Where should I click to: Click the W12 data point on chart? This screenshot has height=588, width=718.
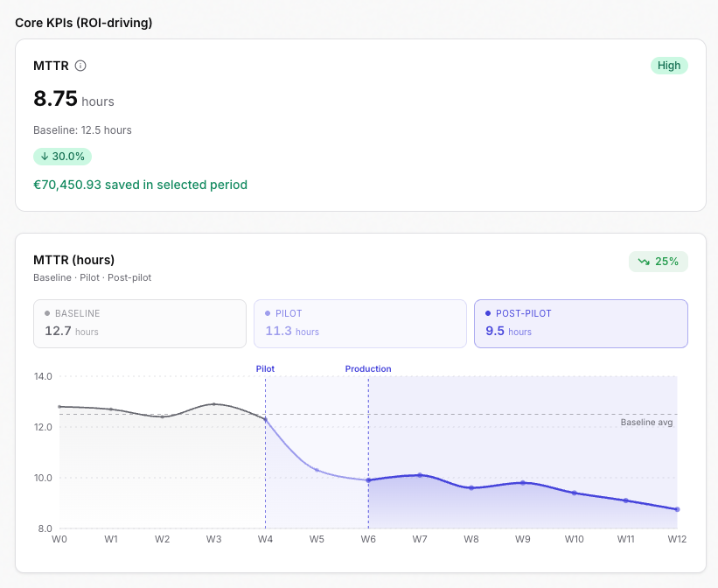pyautogui.click(x=677, y=509)
